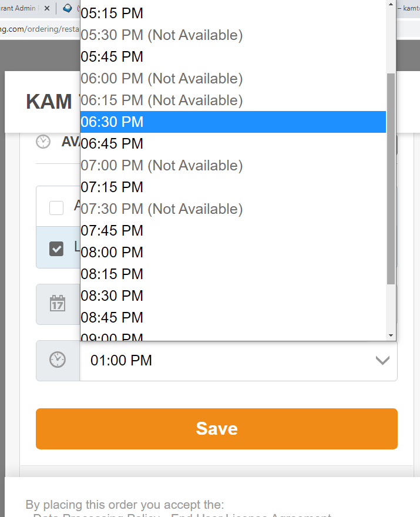Choose the 06:45 PM option
The image size is (420, 517).
112,144
